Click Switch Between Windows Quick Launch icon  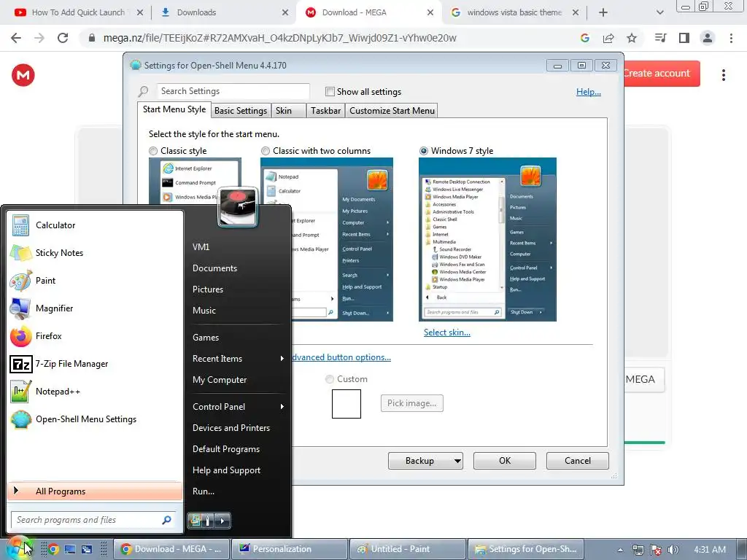[86, 549]
